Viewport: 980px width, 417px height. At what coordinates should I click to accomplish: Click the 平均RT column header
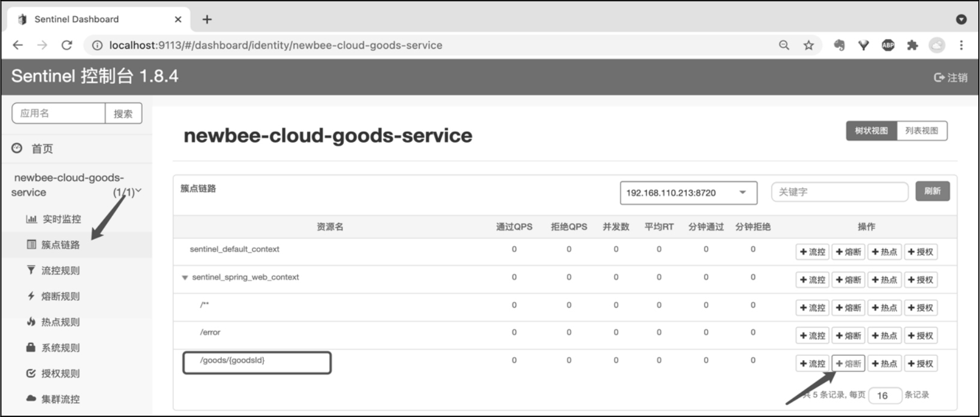[x=659, y=226]
